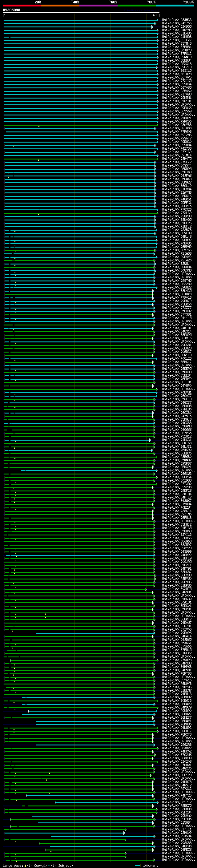Click the UniRef100_Q09JR5 label

click(177, 562)
